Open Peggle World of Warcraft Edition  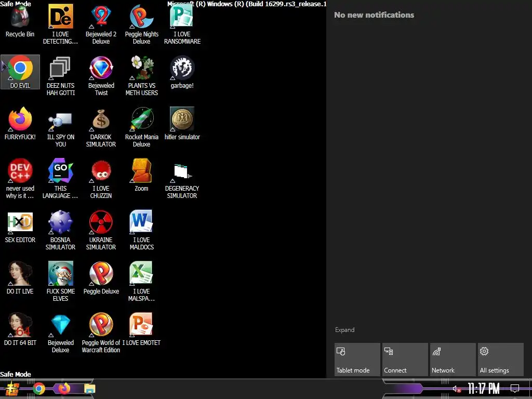(101, 333)
